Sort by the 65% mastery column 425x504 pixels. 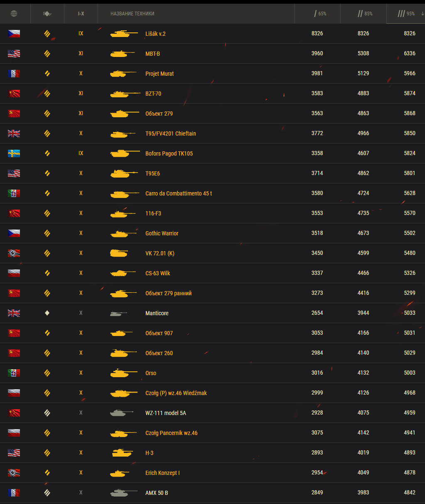click(320, 14)
